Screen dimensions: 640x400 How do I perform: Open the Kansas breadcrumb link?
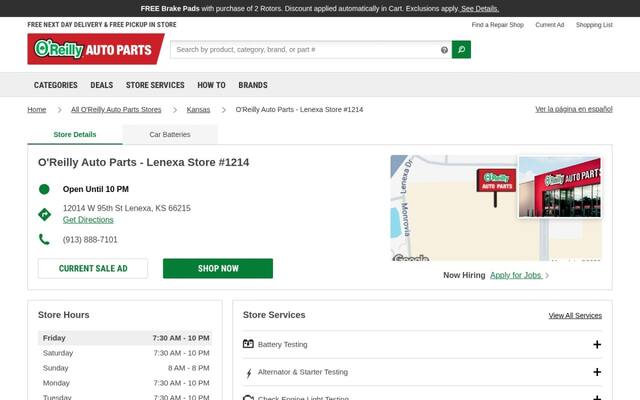pos(198,109)
